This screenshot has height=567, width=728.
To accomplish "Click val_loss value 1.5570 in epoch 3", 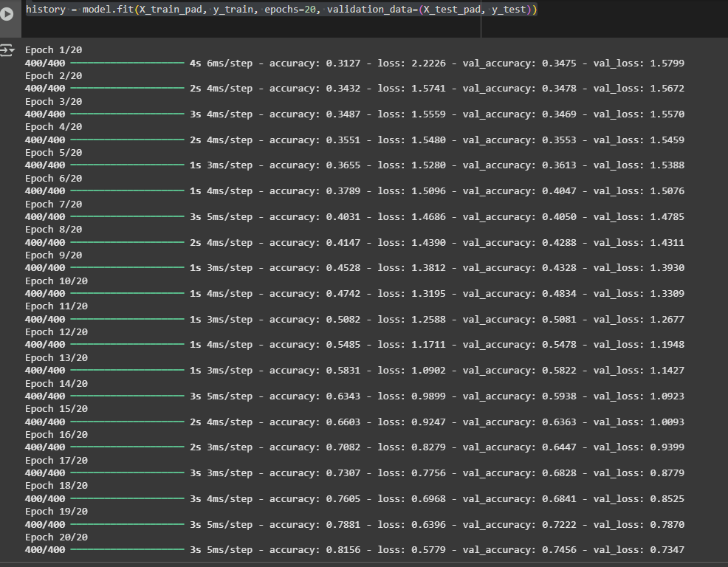I will [x=667, y=114].
